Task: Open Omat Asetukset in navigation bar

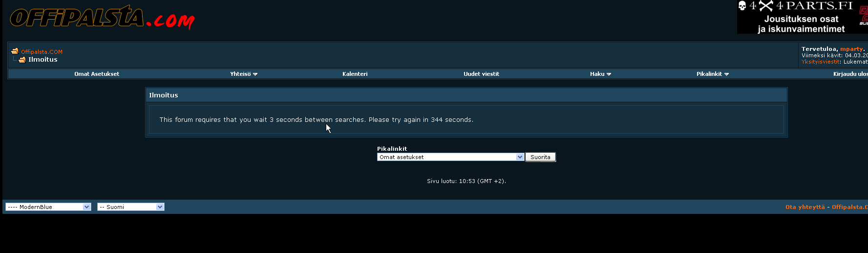Action: 97,74
